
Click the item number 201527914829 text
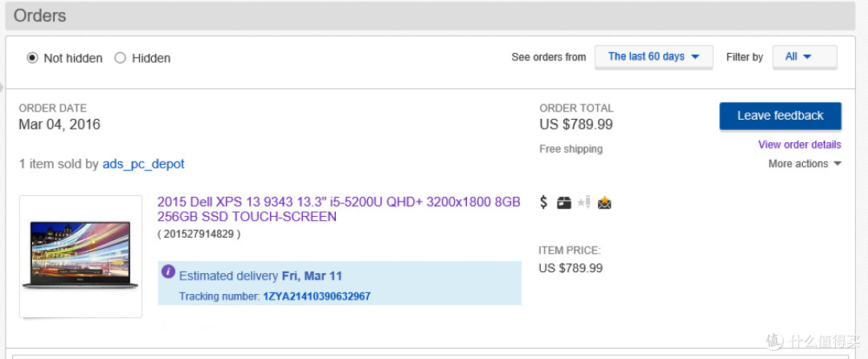click(x=199, y=234)
